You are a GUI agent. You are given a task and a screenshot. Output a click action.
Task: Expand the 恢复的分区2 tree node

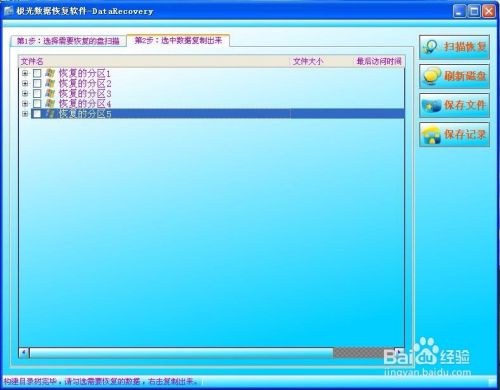click(25, 83)
